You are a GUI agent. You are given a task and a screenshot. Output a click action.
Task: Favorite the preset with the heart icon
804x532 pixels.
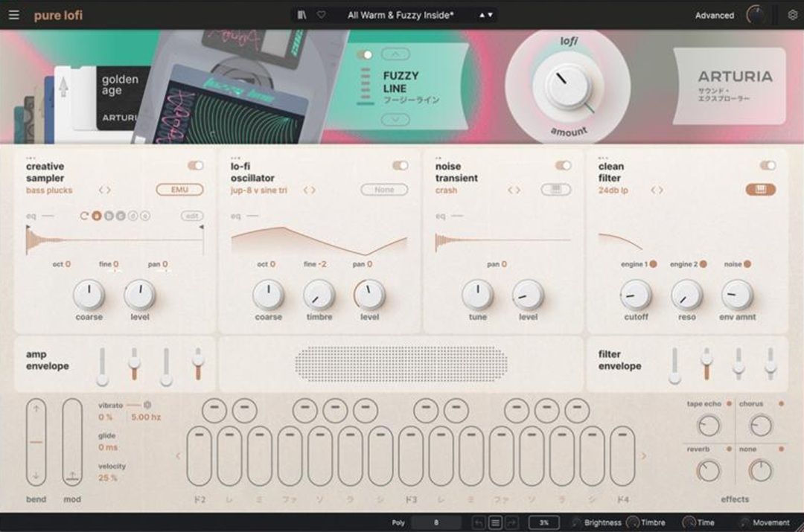322,14
